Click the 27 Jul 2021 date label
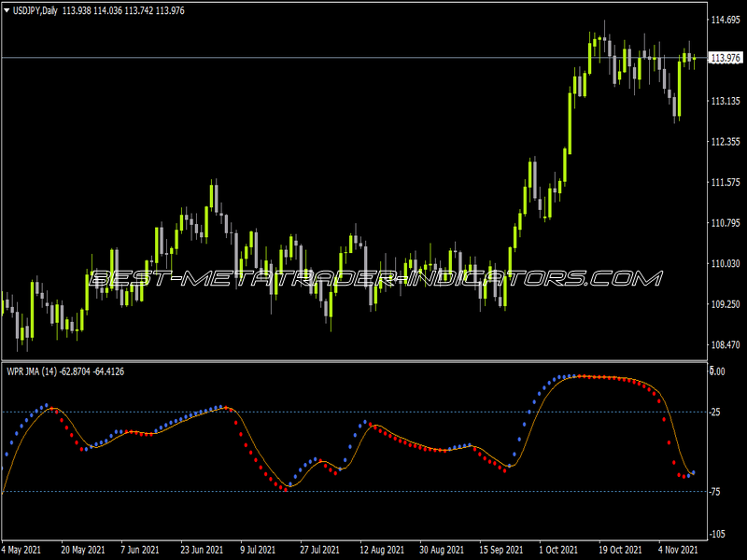Screen dimensions: 747x560 tap(319, 550)
